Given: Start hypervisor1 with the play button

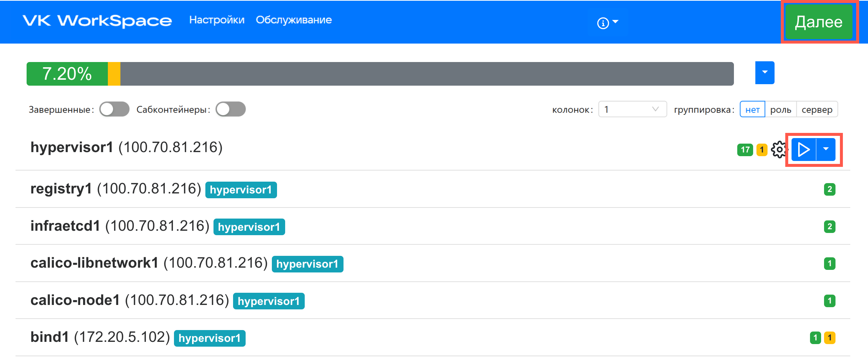Looking at the screenshot, I should click(804, 150).
